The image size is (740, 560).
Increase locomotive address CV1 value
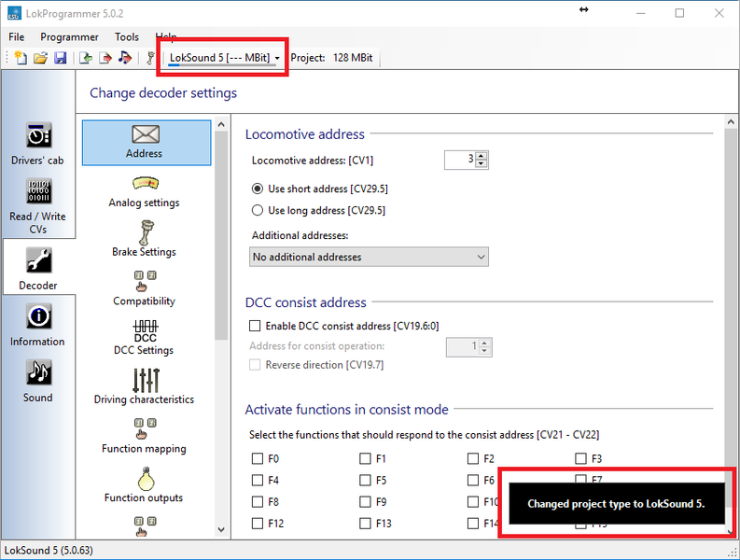click(x=481, y=156)
